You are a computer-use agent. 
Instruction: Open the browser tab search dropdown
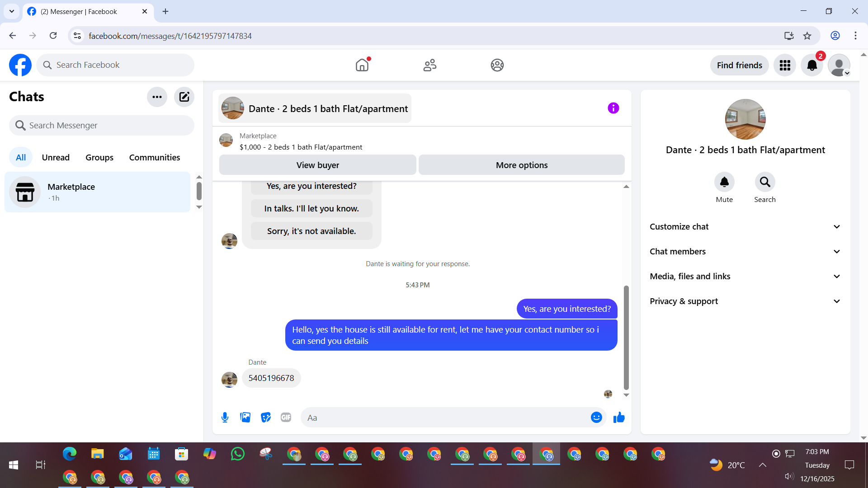11,11
